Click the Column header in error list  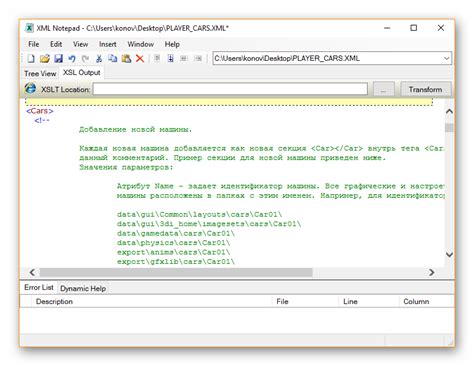[426, 301]
